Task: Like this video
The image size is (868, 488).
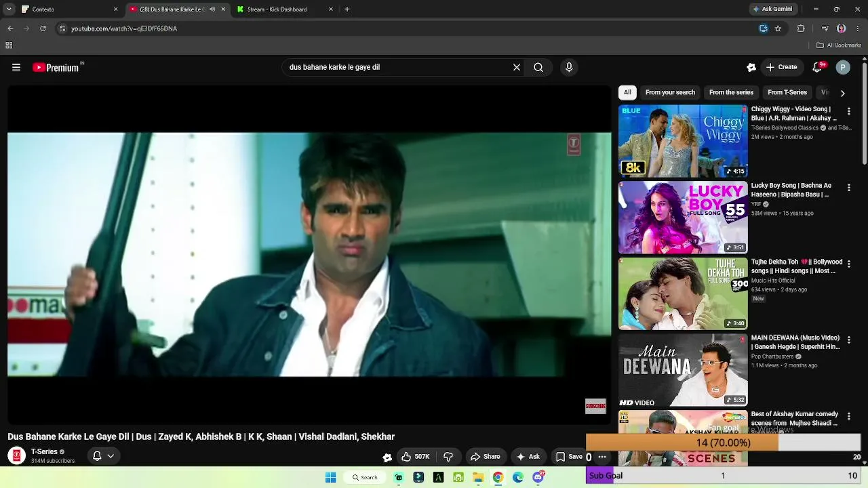Action: click(415, 457)
